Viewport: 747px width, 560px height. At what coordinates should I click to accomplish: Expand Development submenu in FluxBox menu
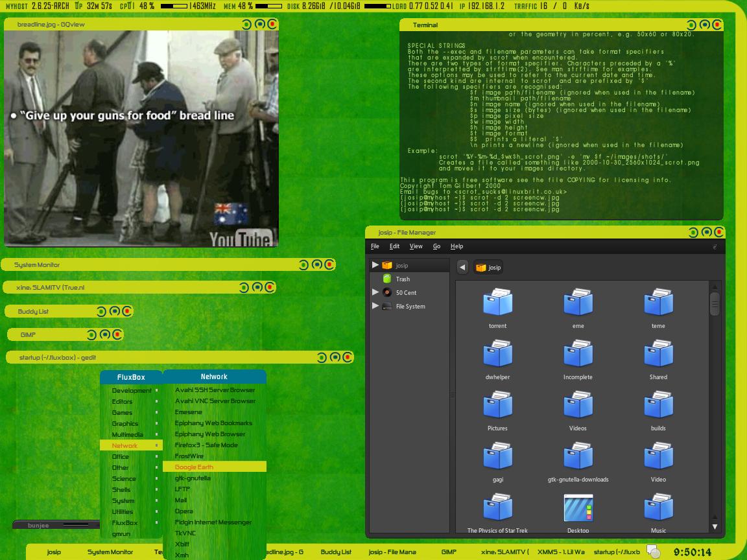[x=132, y=390]
